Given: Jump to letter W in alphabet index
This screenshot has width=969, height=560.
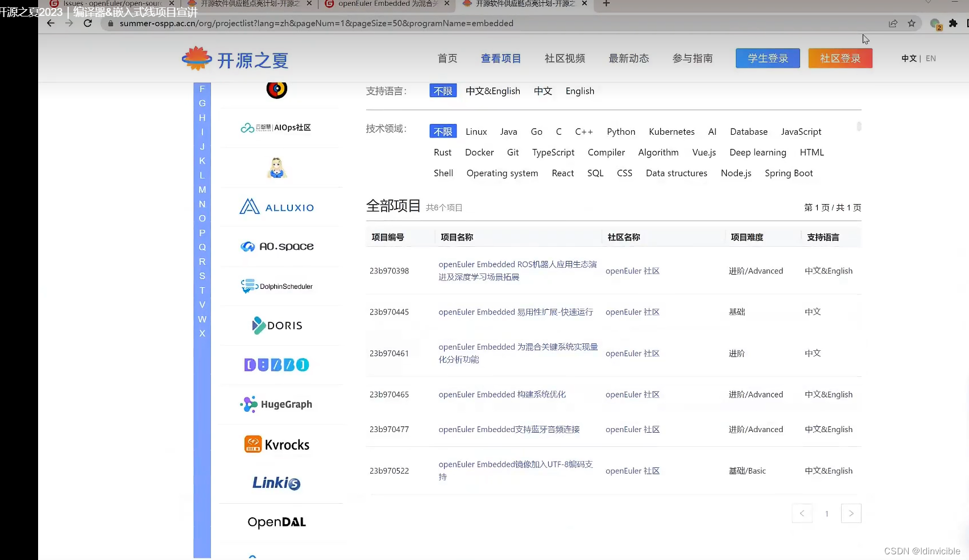Looking at the screenshot, I should click(202, 319).
